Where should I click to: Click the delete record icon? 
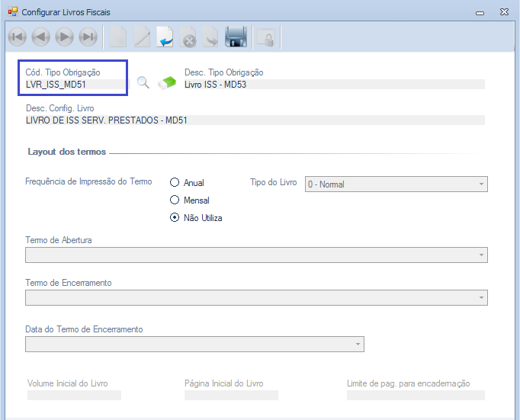point(188,37)
